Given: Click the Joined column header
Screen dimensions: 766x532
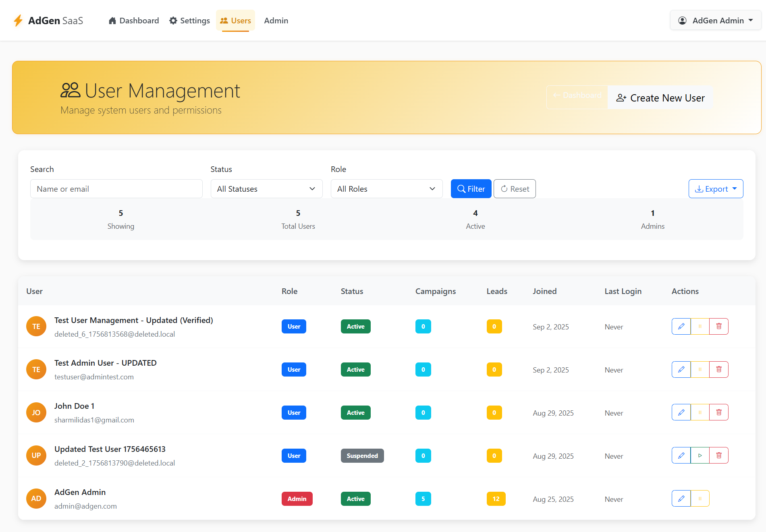Looking at the screenshot, I should click(544, 291).
